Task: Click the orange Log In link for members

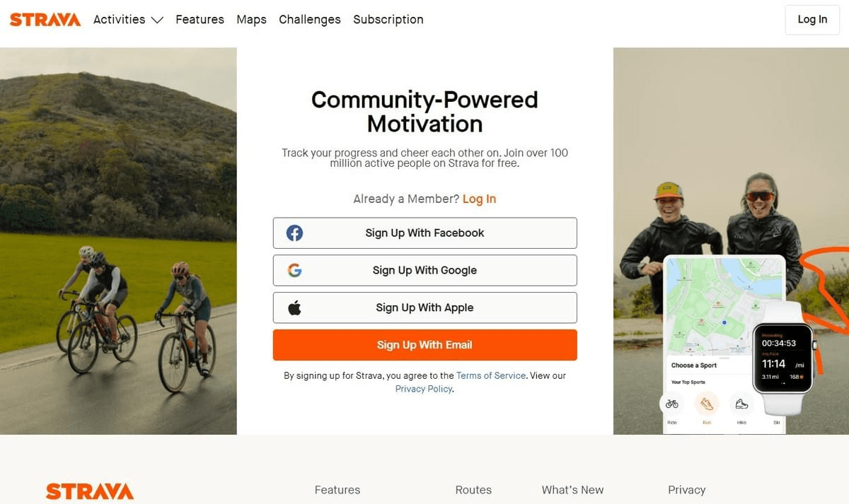Action: pos(479,199)
